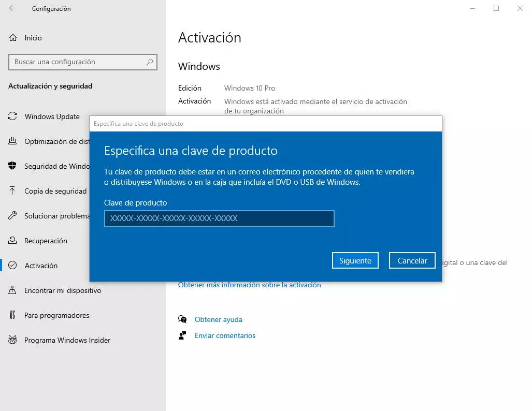The width and height of the screenshot is (532, 411).
Task: Click the Obtener ayuda chat icon
Action: 182,319
